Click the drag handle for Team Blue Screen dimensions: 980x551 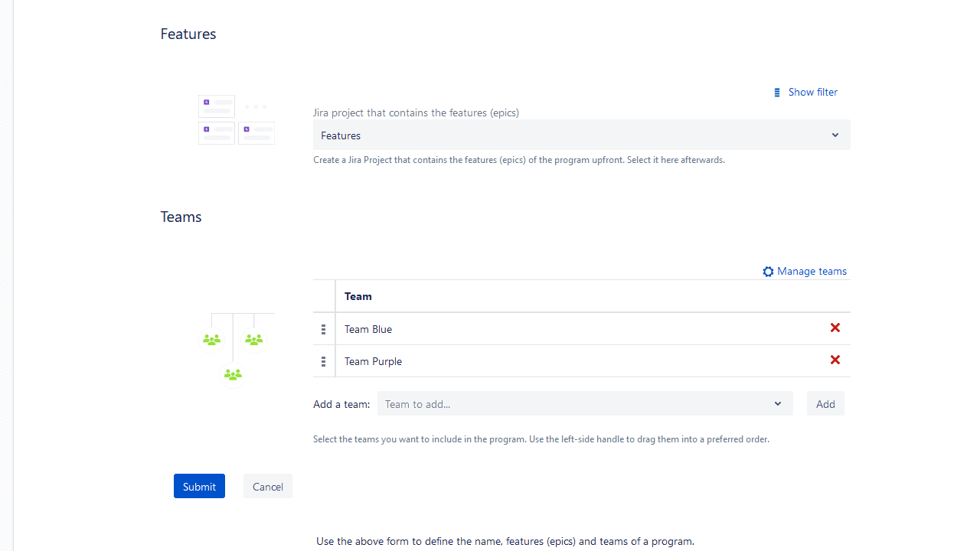click(x=323, y=329)
